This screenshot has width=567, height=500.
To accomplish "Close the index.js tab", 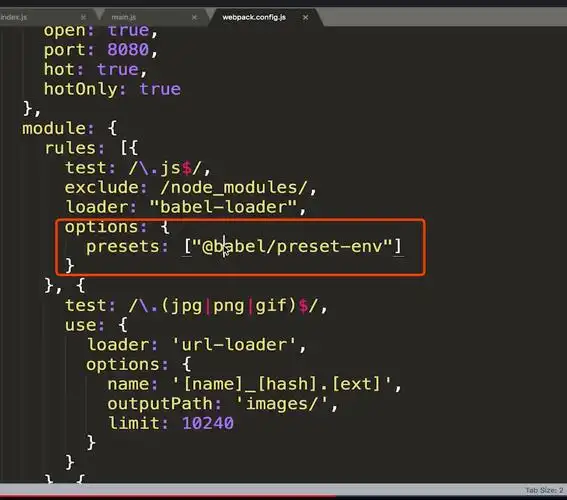I will click(83, 17).
